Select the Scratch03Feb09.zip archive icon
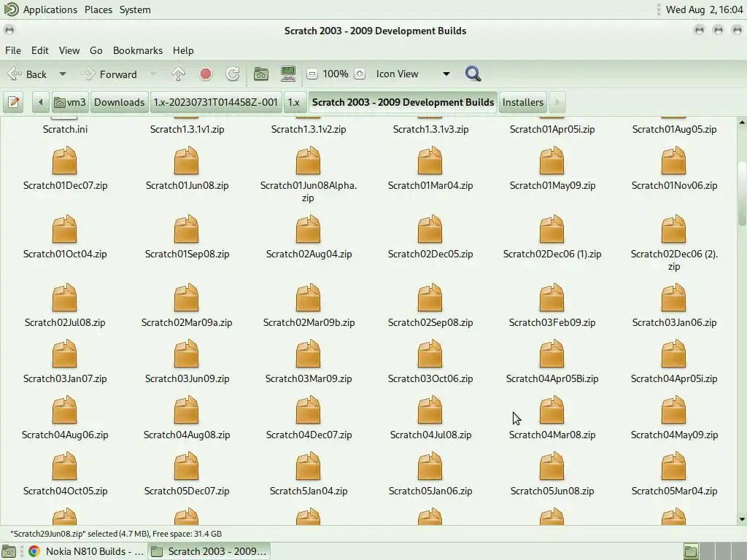Screen dimensions: 747x560 (552, 298)
